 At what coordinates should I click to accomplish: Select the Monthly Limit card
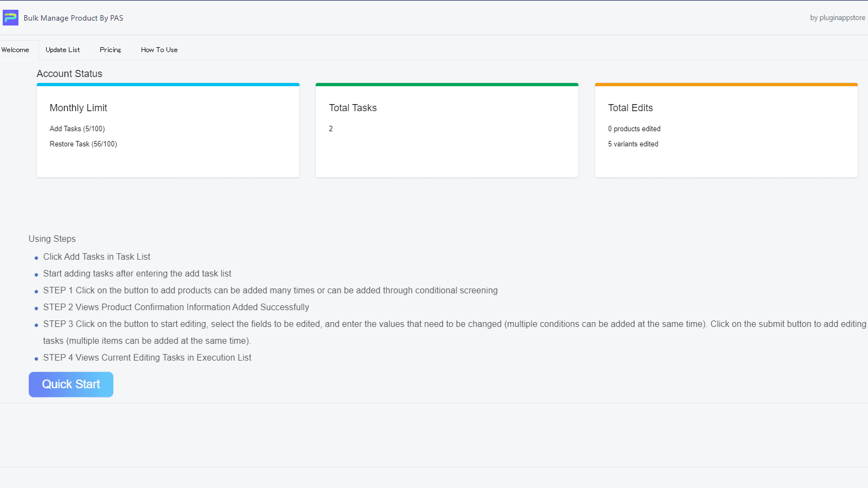[168, 130]
